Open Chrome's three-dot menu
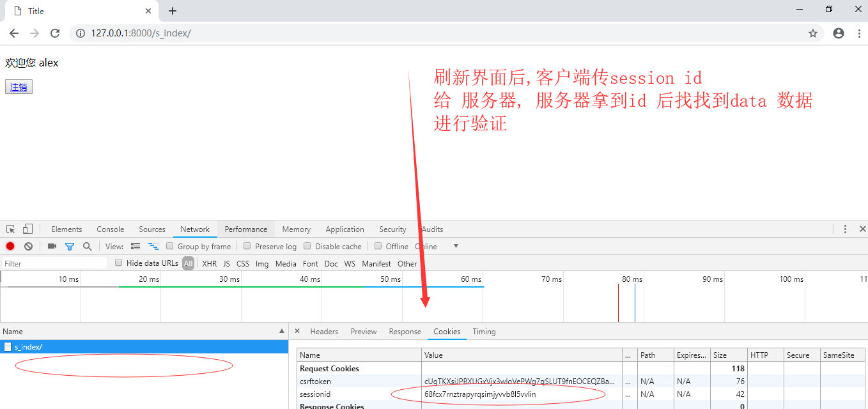868x409 pixels. [x=859, y=33]
